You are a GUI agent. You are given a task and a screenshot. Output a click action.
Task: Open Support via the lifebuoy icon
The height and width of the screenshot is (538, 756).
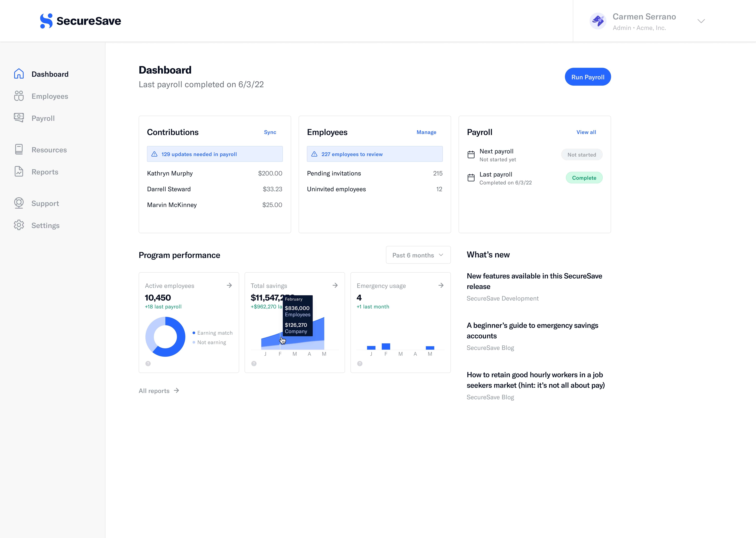click(x=19, y=203)
